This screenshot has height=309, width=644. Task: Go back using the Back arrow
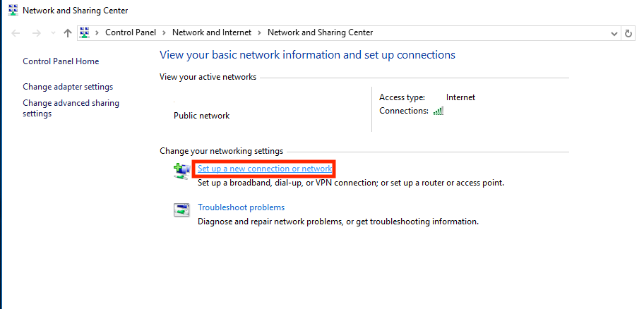(x=16, y=33)
